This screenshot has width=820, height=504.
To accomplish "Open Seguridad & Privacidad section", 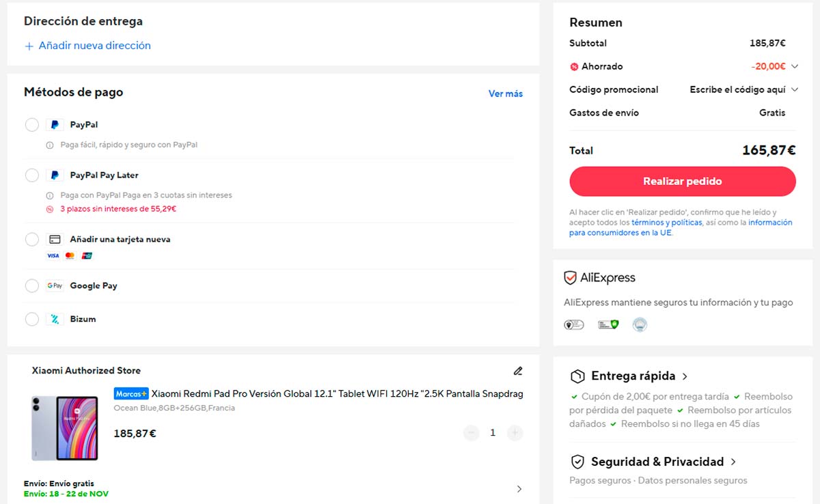I will click(733, 462).
